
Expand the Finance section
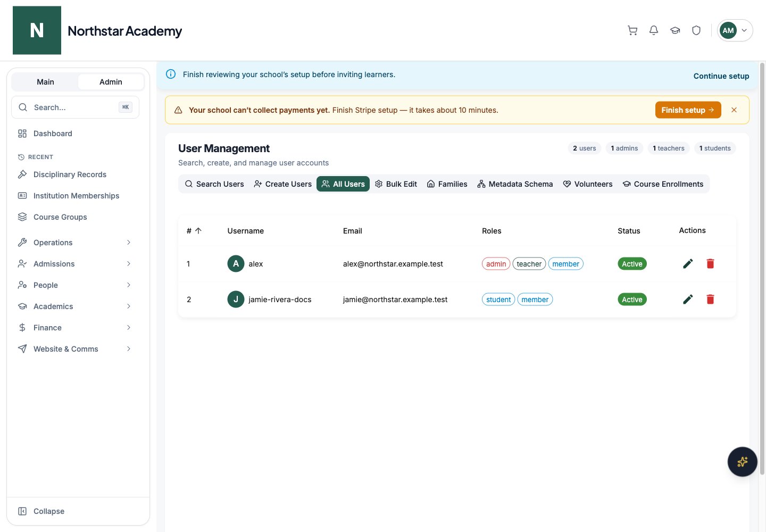tap(75, 328)
